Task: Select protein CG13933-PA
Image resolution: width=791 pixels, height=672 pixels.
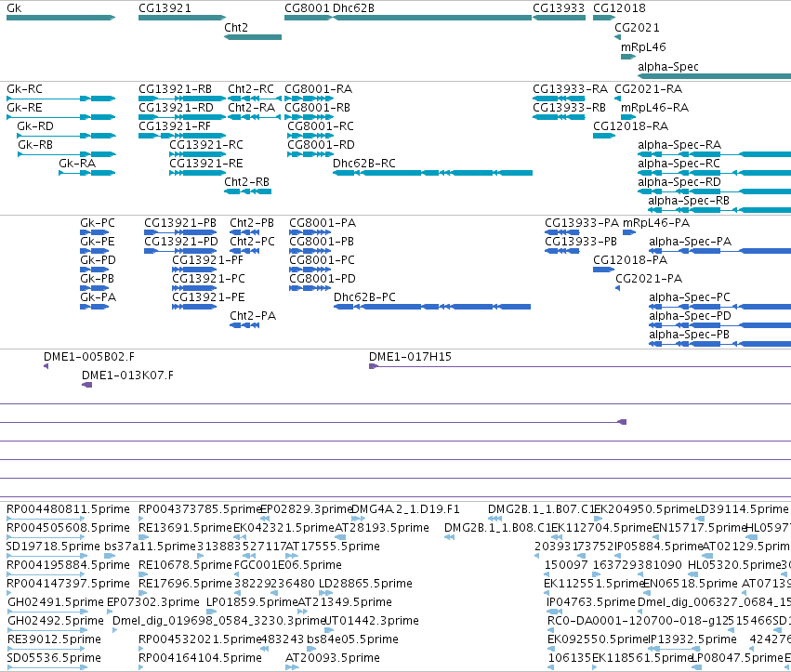Action: [x=582, y=223]
